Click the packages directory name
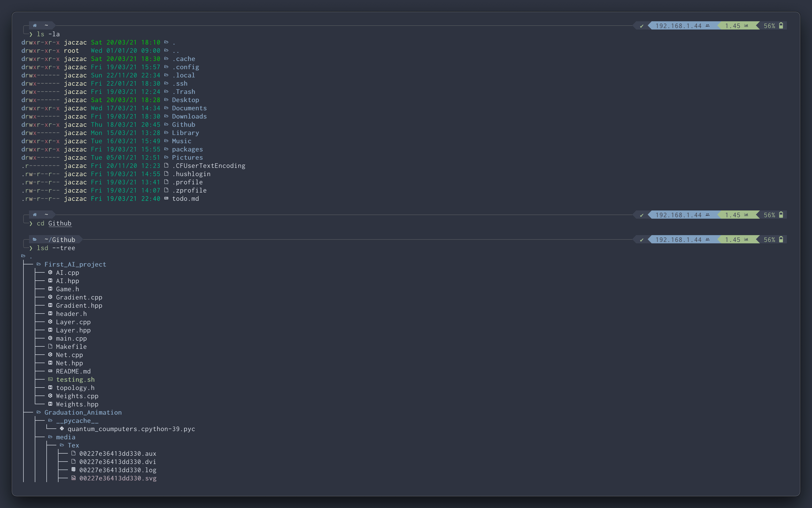This screenshot has height=508, width=812. (x=187, y=149)
